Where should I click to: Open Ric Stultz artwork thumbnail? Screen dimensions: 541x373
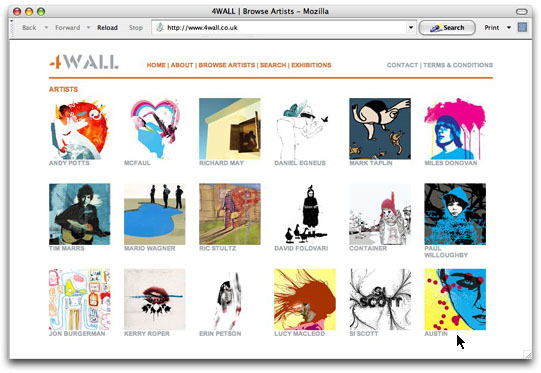[230, 214]
